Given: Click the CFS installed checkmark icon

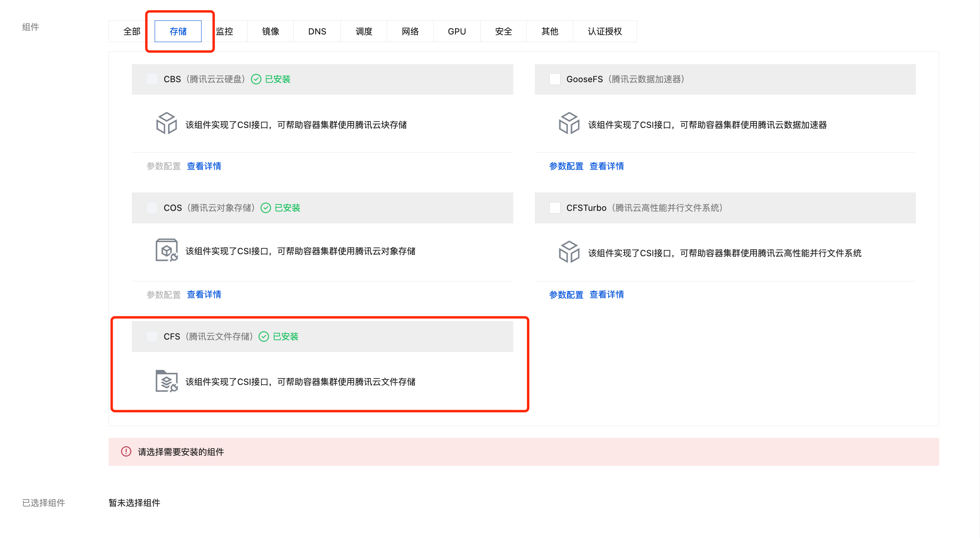Looking at the screenshot, I should coord(264,336).
